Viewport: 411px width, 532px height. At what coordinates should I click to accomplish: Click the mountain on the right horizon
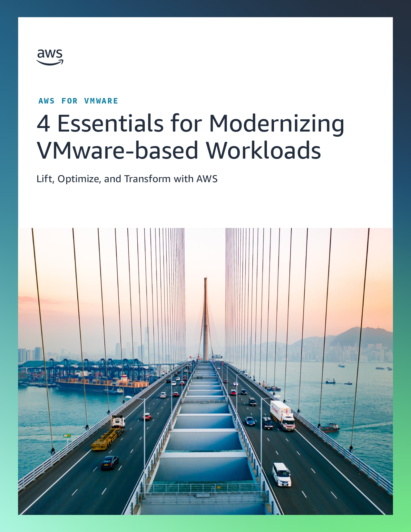click(361, 337)
